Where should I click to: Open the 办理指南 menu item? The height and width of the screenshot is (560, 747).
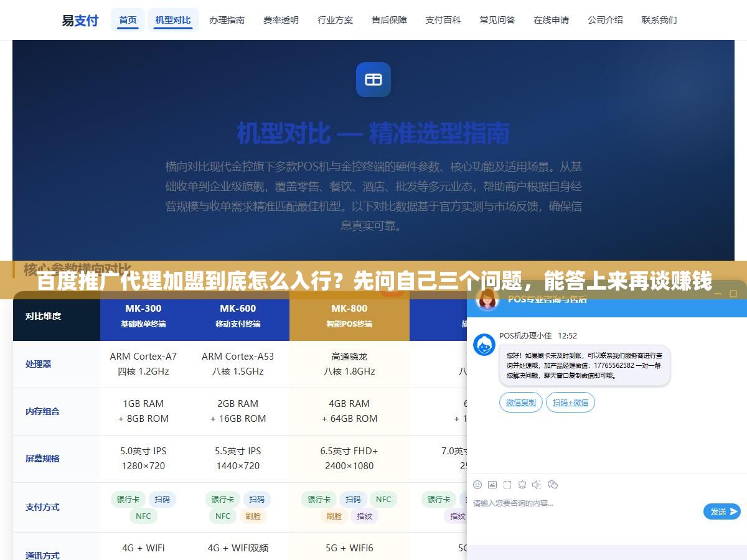coord(227,20)
